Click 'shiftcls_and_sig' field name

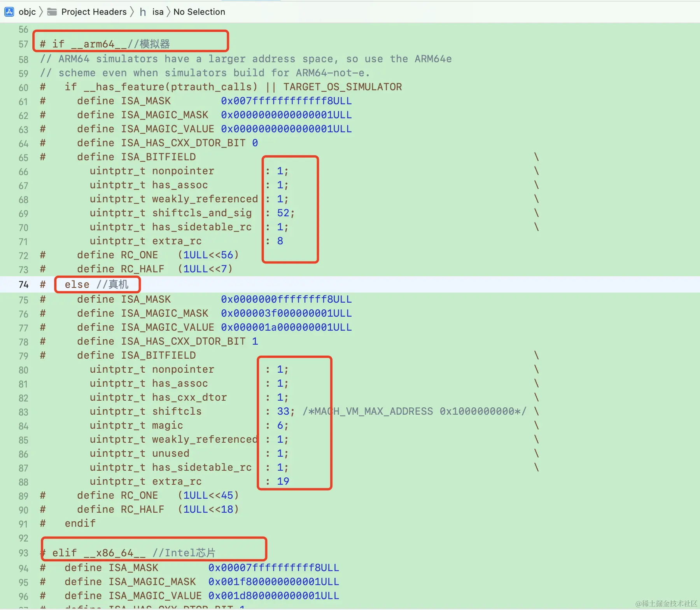tap(202, 213)
